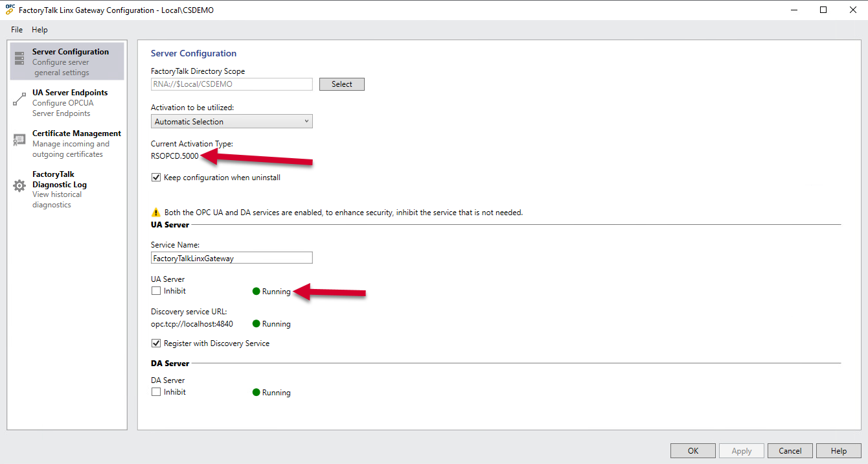Open the File menu
Screen dimensions: 868x464
pos(17,30)
